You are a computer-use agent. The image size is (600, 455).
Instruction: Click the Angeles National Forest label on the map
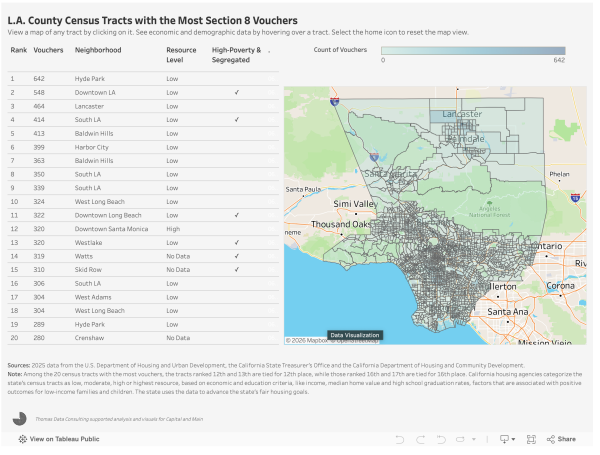click(x=490, y=212)
